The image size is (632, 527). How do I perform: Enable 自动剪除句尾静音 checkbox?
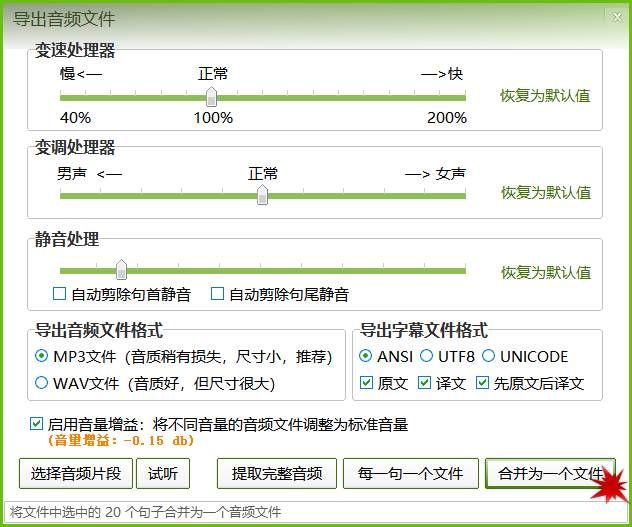point(217,295)
